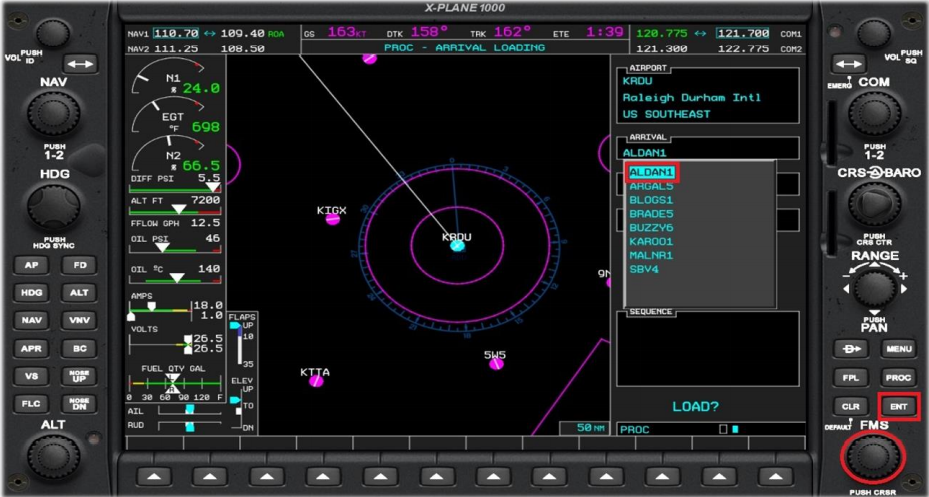Click the NOSE DN button
The image size is (929, 497).
tap(79, 404)
